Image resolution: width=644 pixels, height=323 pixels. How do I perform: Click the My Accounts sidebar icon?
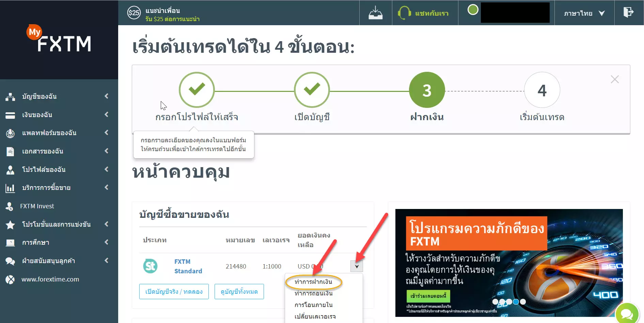tap(10, 97)
